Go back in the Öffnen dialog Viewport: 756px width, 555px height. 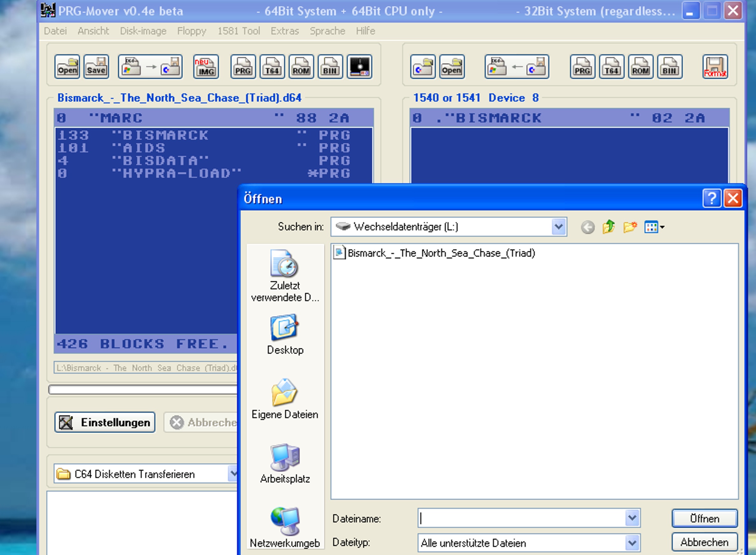587,227
